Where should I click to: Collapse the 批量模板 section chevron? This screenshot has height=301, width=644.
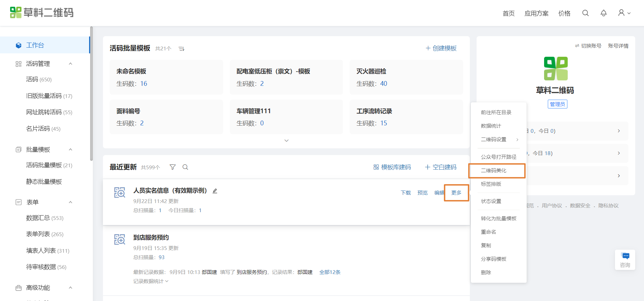pos(71,149)
